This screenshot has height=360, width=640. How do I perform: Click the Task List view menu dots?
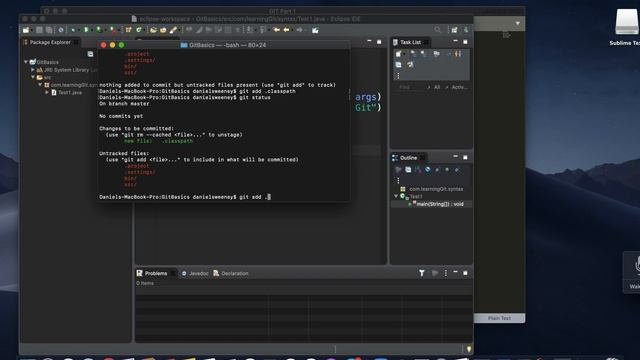(x=398, y=76)
